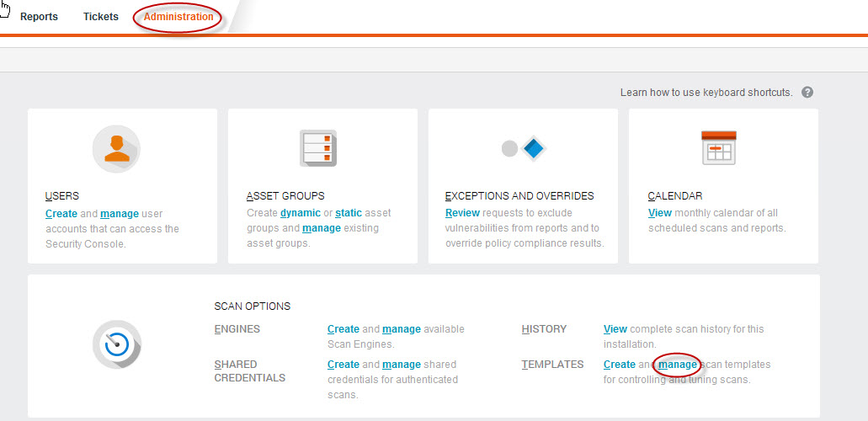The width and height of the screenshot is (868, 421).
Task: View complete scan history link
Action: [615, 329]
